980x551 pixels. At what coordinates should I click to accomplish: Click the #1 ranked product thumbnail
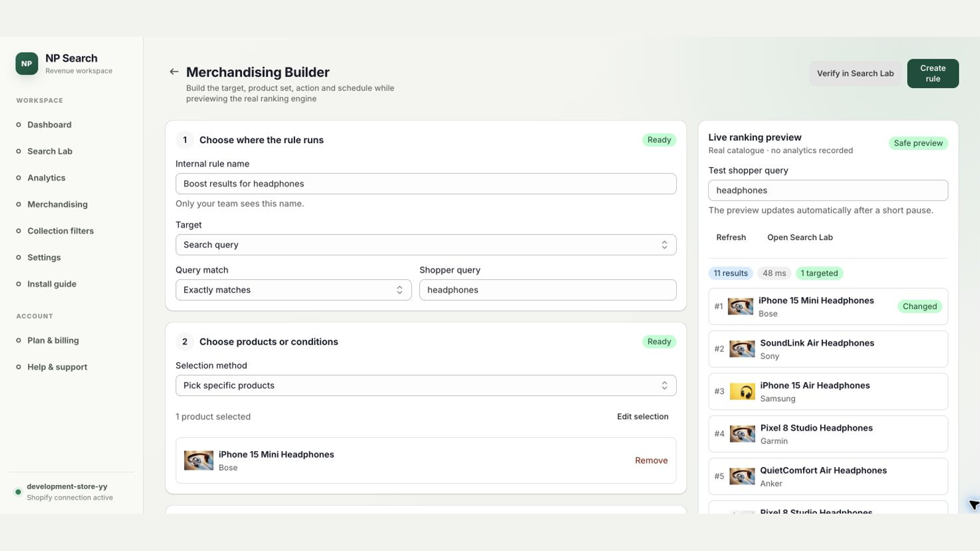(741, 306)
